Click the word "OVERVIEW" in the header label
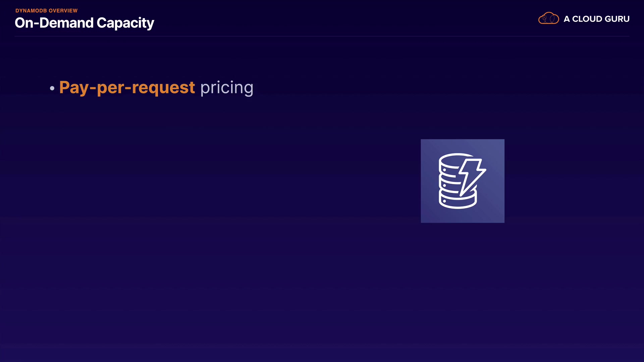Screen dimensions: 644x362 tap(63, 11)
